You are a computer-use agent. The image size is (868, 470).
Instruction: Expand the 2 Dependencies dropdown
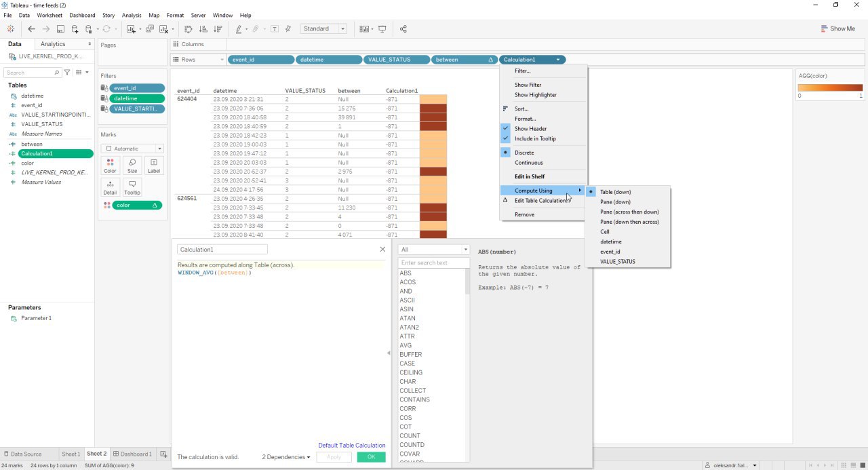coord(286,457)
